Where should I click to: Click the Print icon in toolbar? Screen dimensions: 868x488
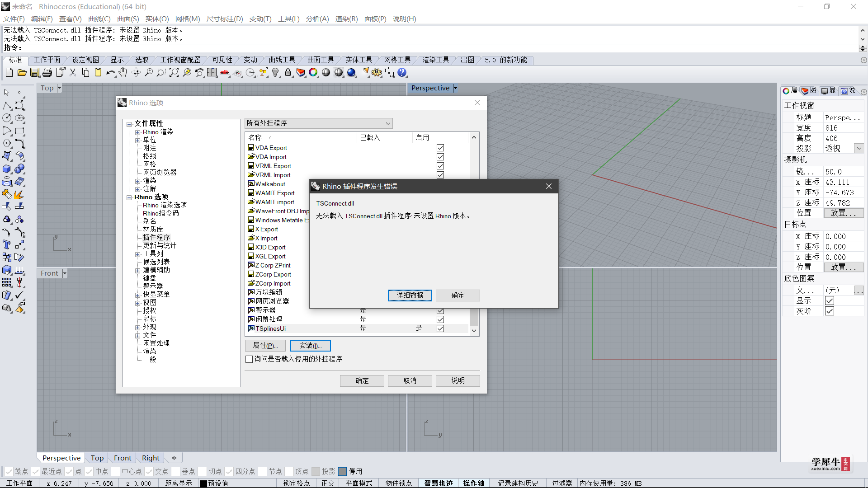click(x=47, y=72)
